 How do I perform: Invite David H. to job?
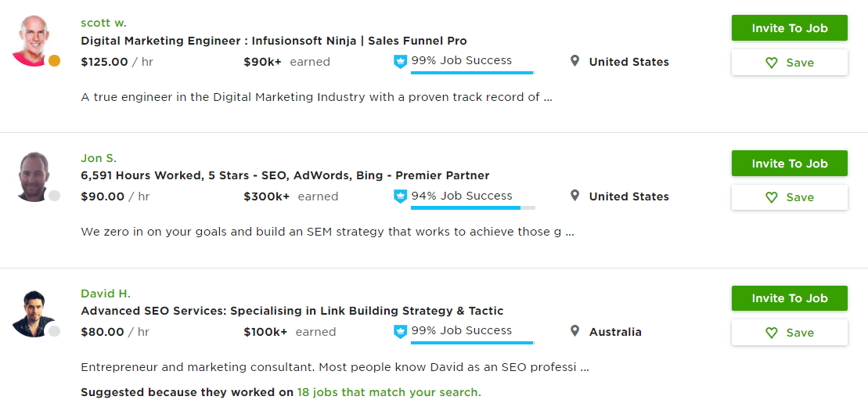pos(789,298)
